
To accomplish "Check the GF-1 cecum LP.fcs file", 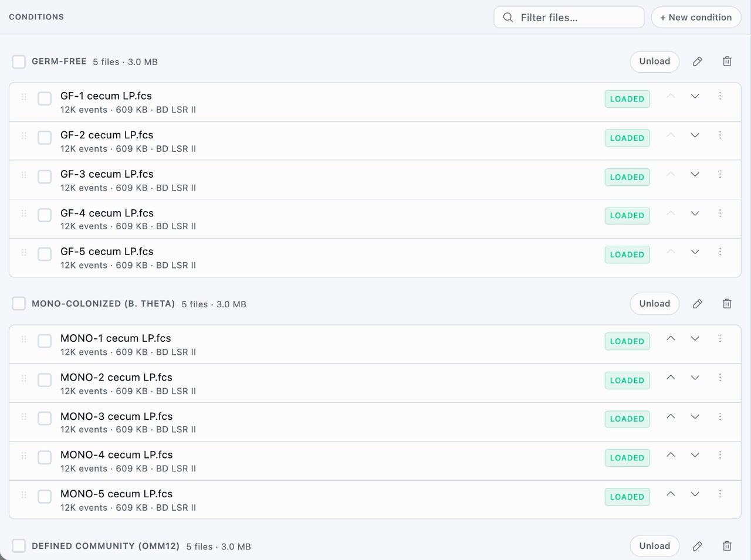I will 45,99.
